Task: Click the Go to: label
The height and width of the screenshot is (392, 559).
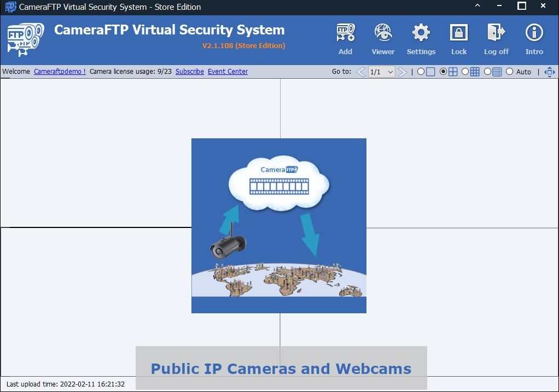Action: pyautogui.click(x=341, y=71)
